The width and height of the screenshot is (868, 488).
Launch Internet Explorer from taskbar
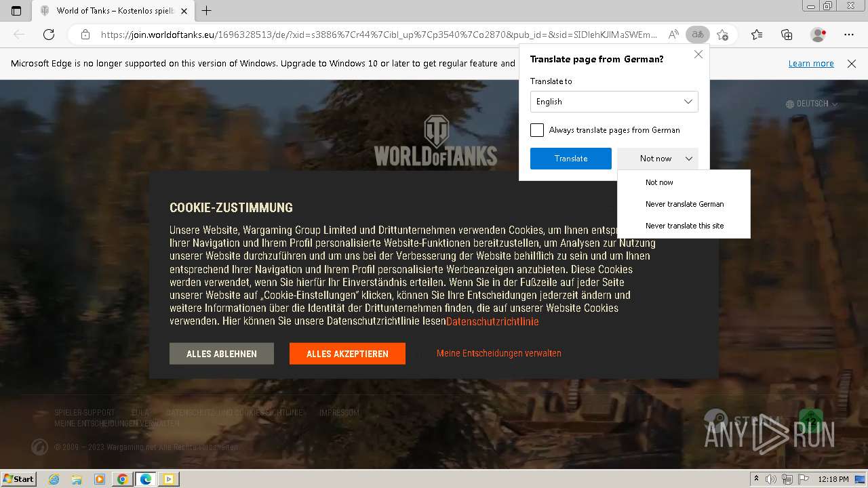click(54, 479)
